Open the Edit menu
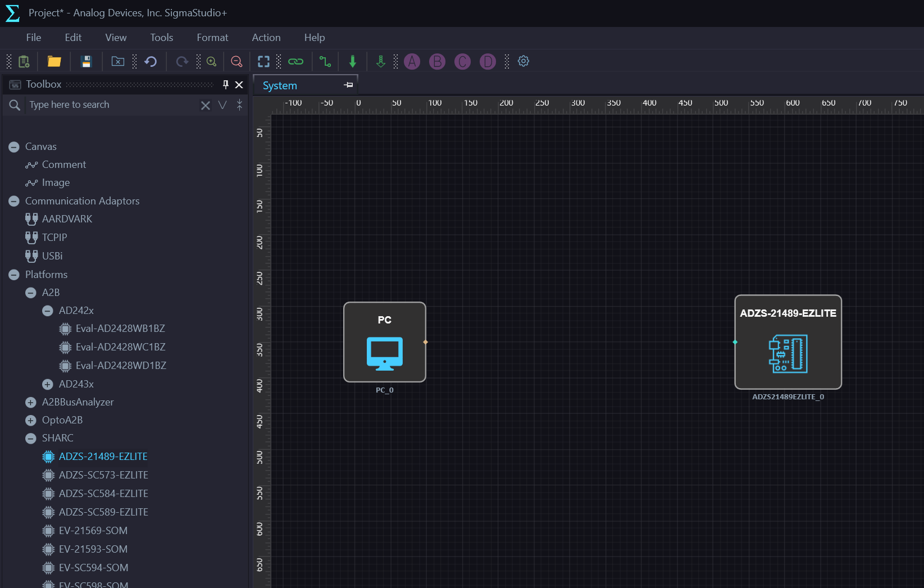This screenshot has height=588, width=924. pos(73,38)
